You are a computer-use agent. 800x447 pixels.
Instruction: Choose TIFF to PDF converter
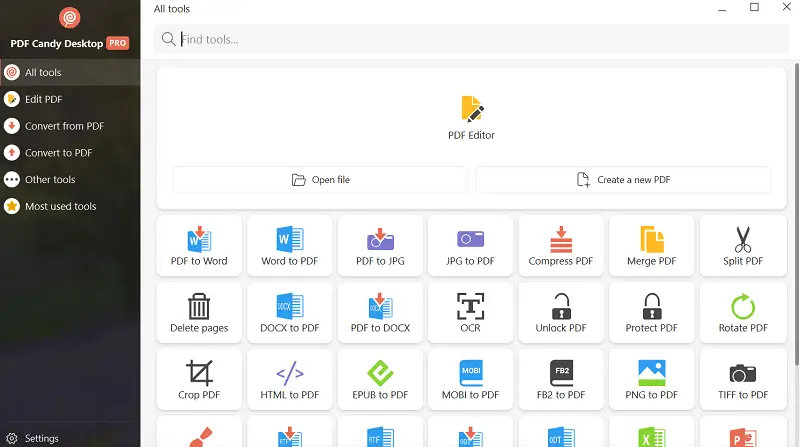743,379
